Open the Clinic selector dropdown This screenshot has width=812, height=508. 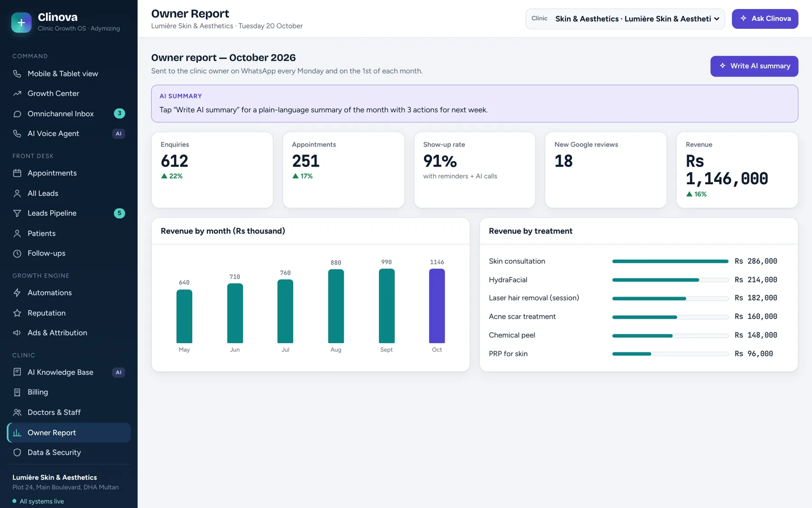pos(625,19)
